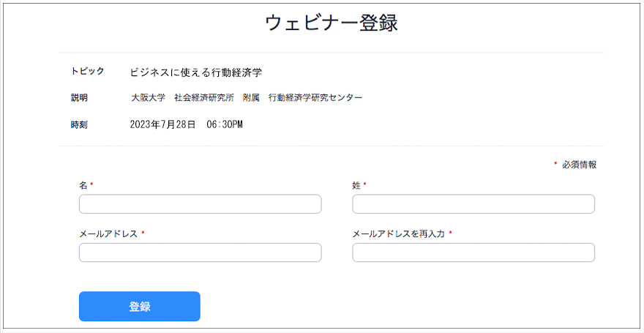Click the 説明 row label

tap(79, 98)
